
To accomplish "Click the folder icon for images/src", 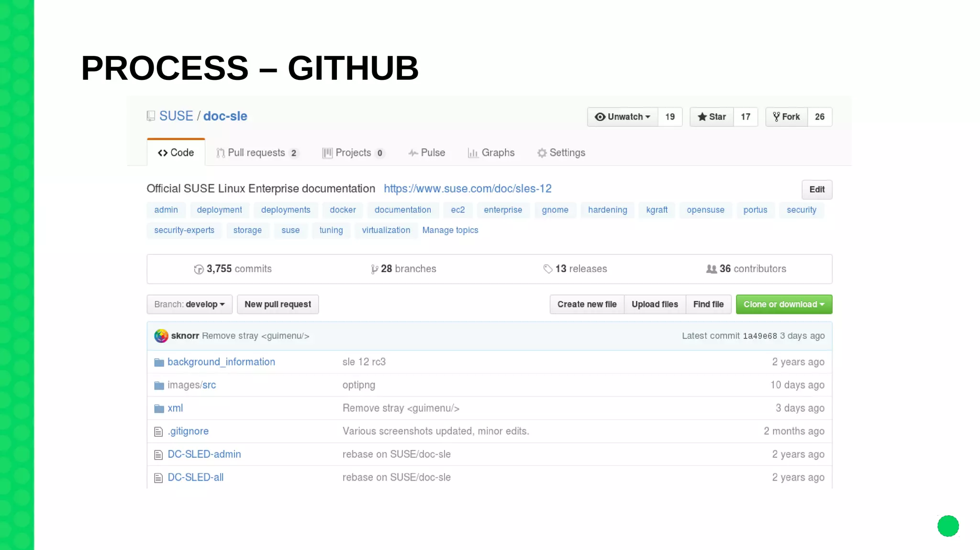I will click(x=159, y=385).
